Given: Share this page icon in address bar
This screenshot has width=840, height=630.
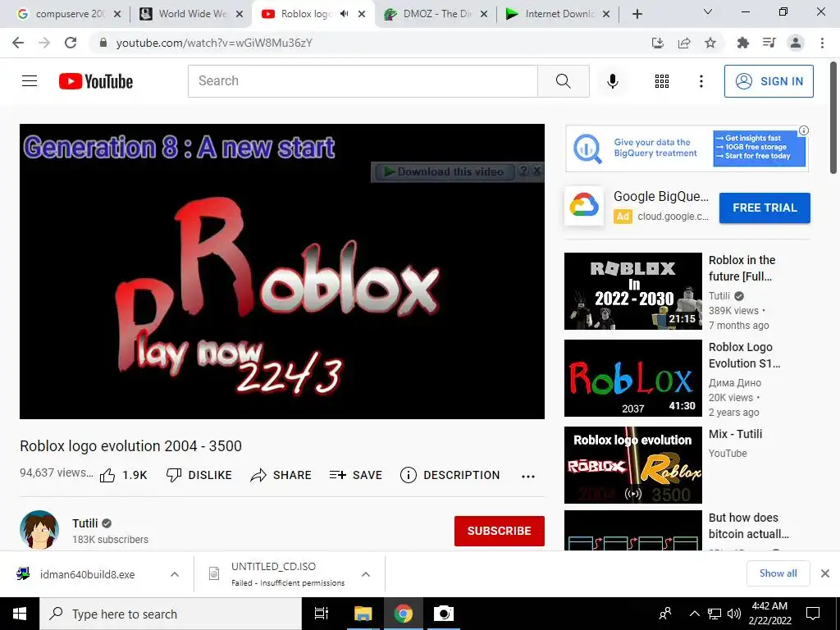Looking at the screenshot, I should (x=683, y=43).
